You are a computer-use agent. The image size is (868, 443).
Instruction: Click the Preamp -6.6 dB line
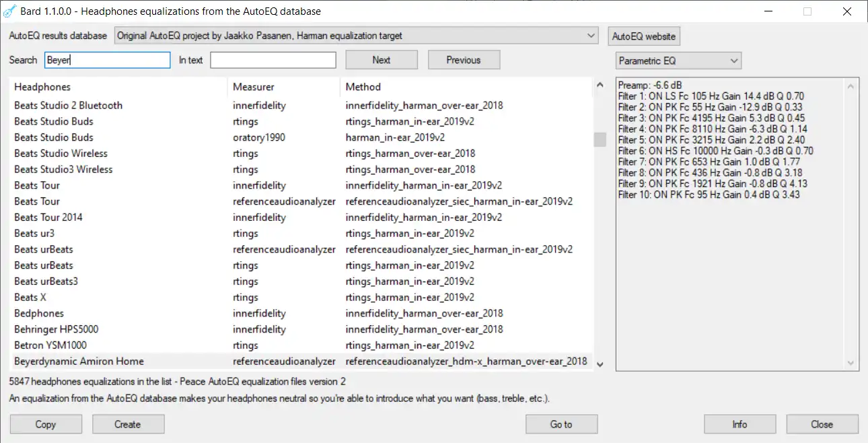[650, 86]
